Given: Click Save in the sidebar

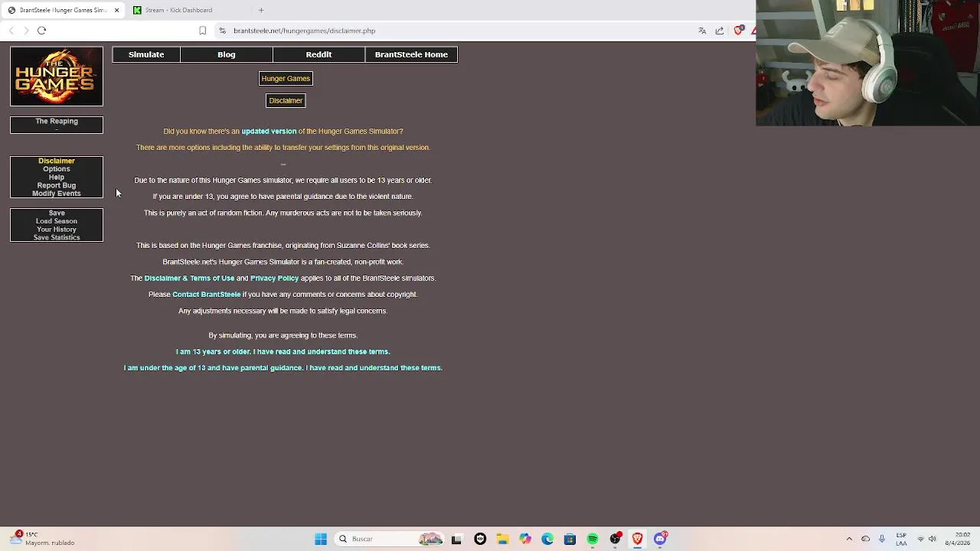Looking at the screenshot, I should tap(57, 213).
